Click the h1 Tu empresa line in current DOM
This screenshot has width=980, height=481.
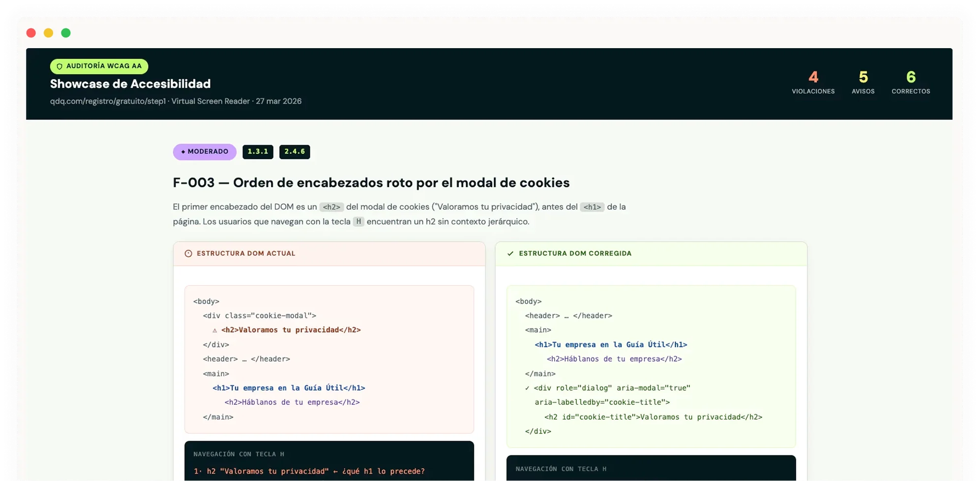[x=289, y=388]
